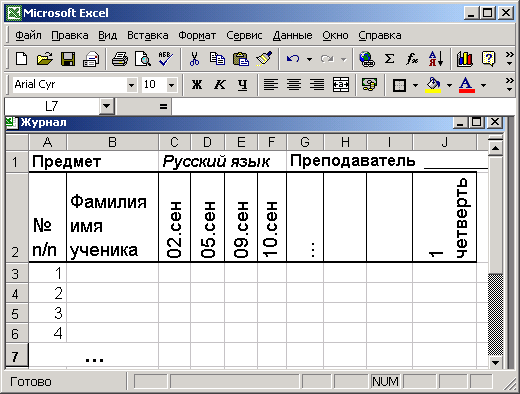Toggle bold Ж formatting
Screen dimensions: 520x394
click(x=197, y=85)
